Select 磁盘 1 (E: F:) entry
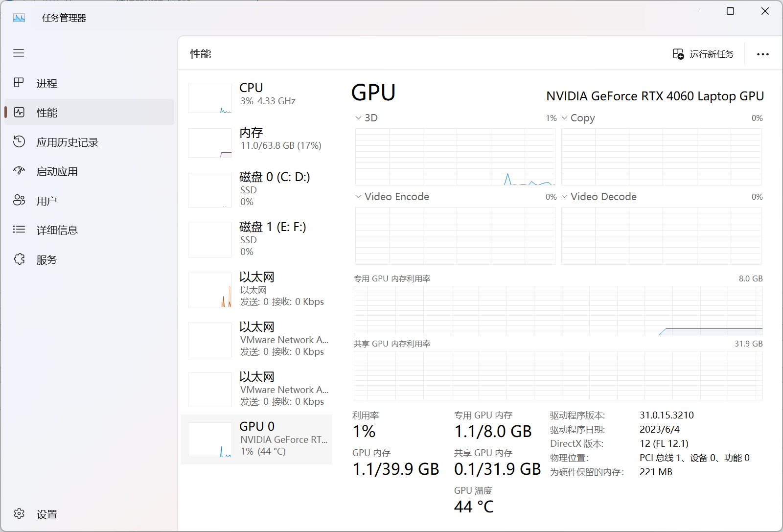This screenshot has height=532, width=783. [256, 239]
